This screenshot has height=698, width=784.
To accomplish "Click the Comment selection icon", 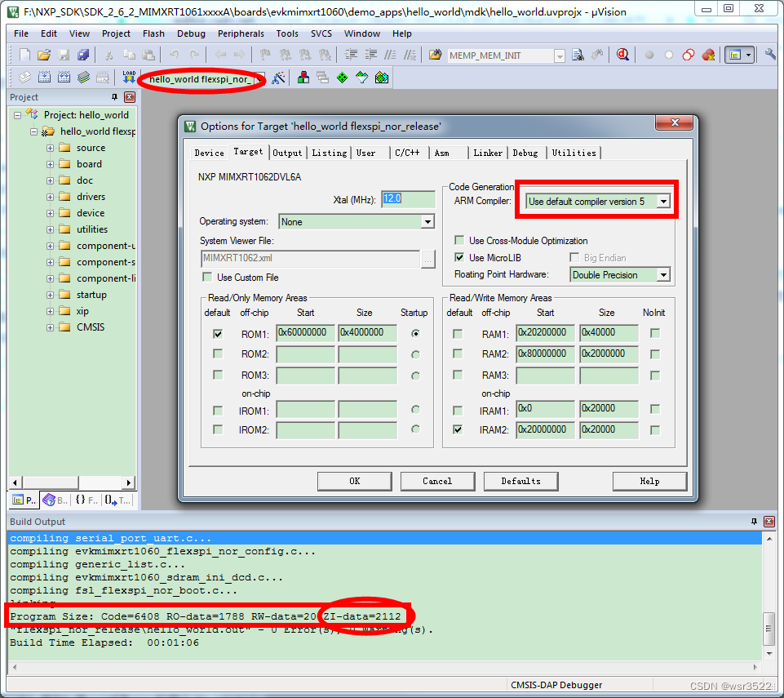I will coord(390,55).
